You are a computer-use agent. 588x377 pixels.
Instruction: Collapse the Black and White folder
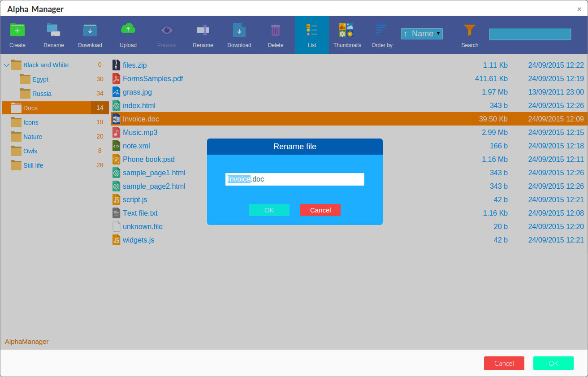coord(6,65)
